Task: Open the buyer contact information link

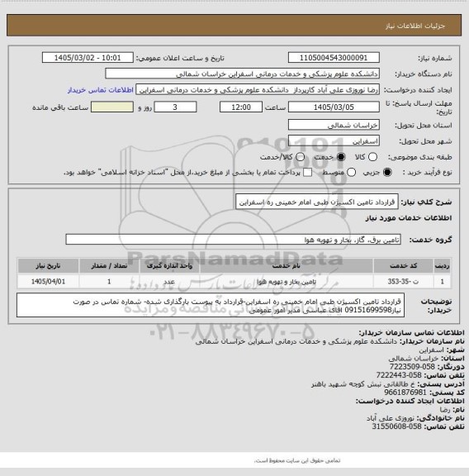Action: point(101,90)
